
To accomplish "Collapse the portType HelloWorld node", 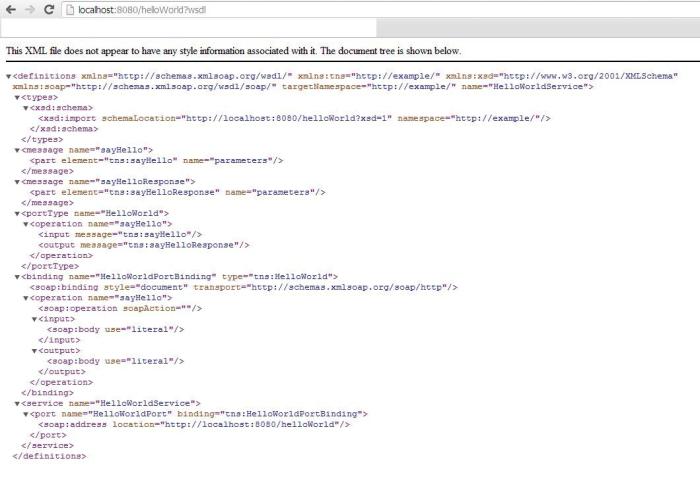I will point(17,213).
